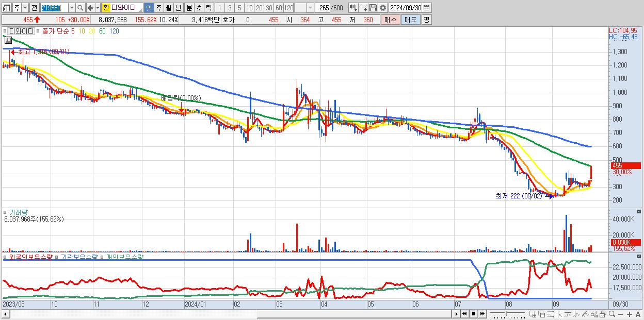
Task: Click the dotted chart-compare icon
Action: coord(550,314)
